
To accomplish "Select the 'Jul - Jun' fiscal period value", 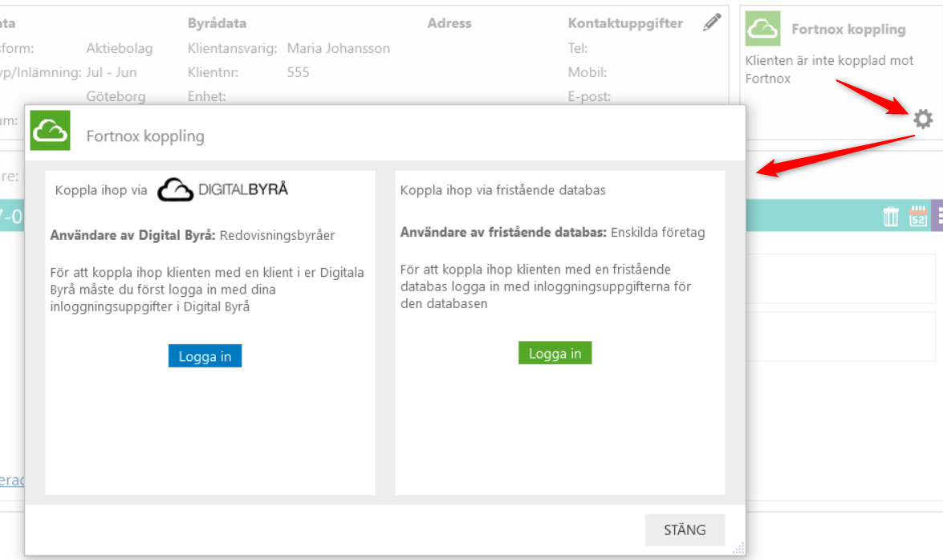I will [x=112, y=72].
